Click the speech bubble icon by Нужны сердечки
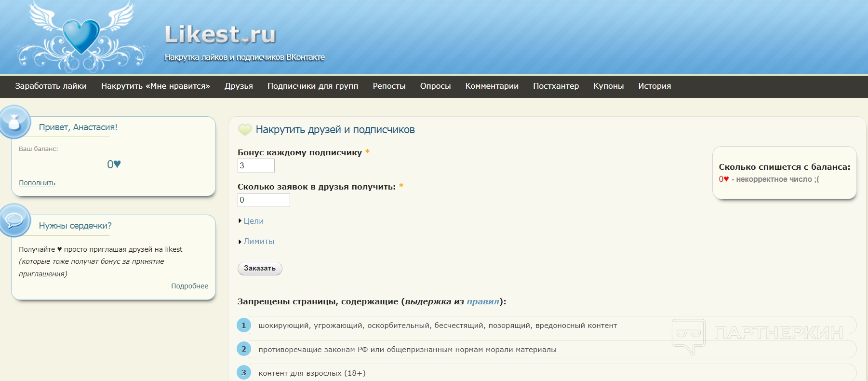 click(14, 220)
